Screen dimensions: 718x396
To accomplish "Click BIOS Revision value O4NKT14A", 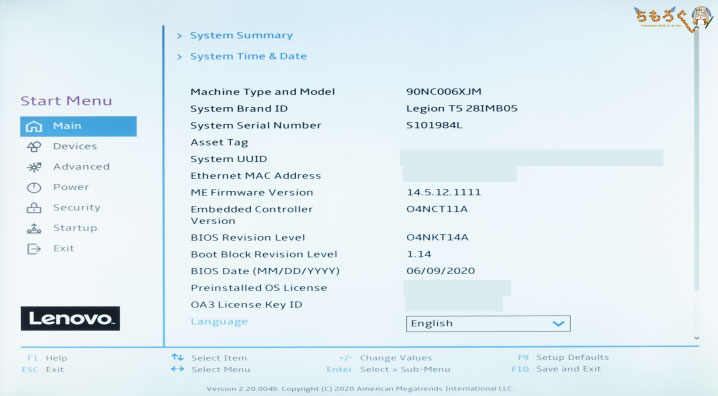I will coord(437,237).
